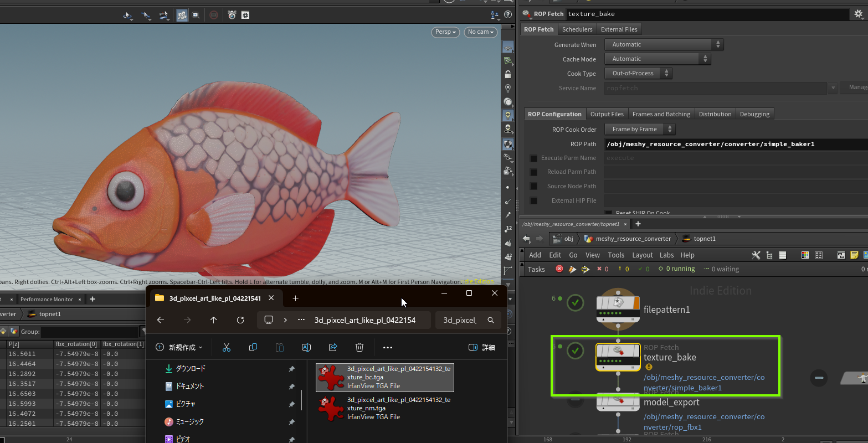Screen dimensions: 868x443
Task: Activate the highlighted camera view tool in the viewport toolbar
Action: [182, 16]
